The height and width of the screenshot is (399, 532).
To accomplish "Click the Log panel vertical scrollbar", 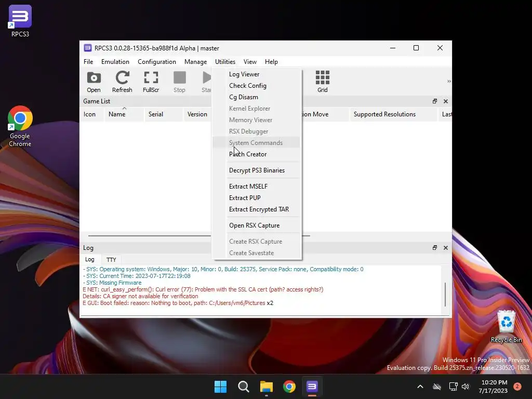I will pos(445,294).
